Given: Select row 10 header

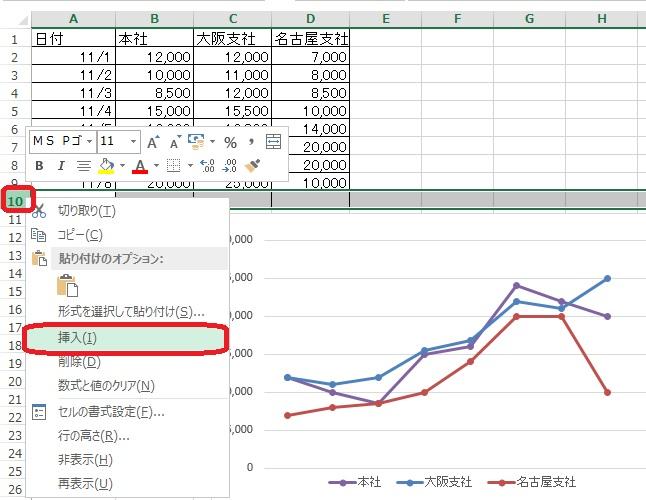Looking at the screenshot, I should point(16,201).
